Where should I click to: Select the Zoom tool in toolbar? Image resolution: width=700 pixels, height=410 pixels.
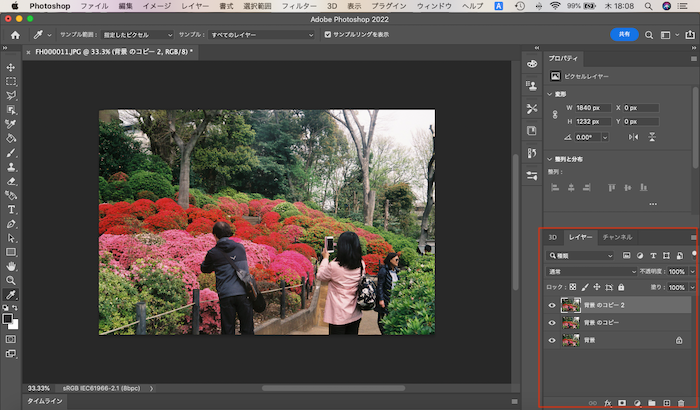(11, 280)
